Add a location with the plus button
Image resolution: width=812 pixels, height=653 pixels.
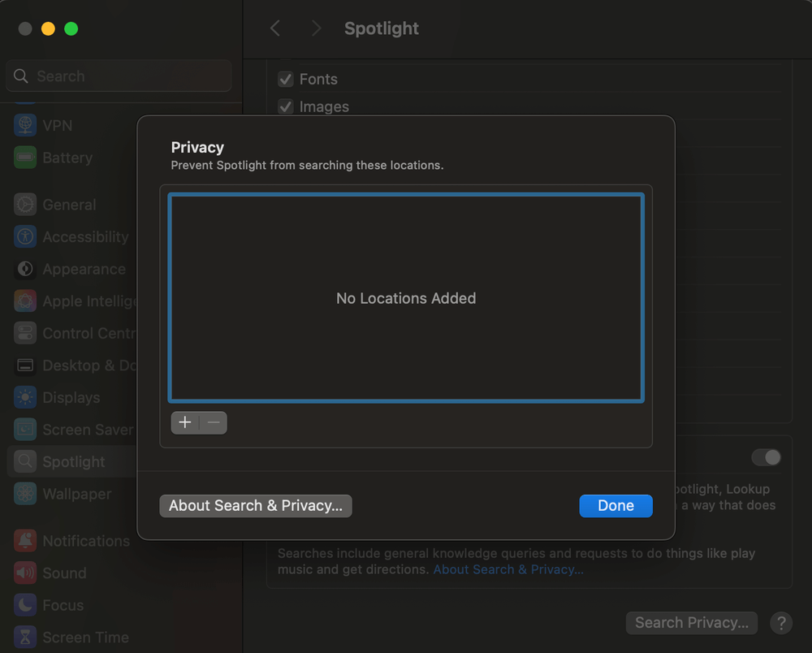pos(185,422)
